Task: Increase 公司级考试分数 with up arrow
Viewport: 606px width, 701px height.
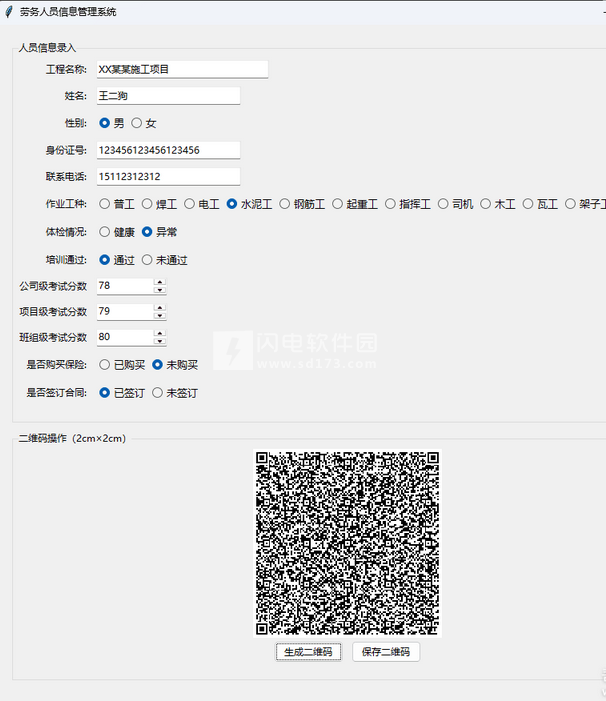Action: 160,282
